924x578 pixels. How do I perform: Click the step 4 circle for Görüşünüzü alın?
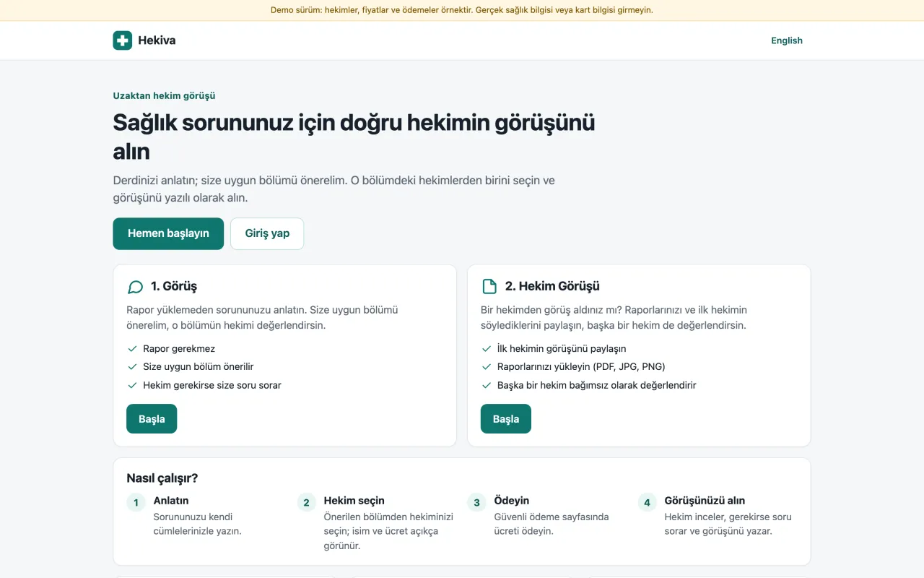pos(647,502)
